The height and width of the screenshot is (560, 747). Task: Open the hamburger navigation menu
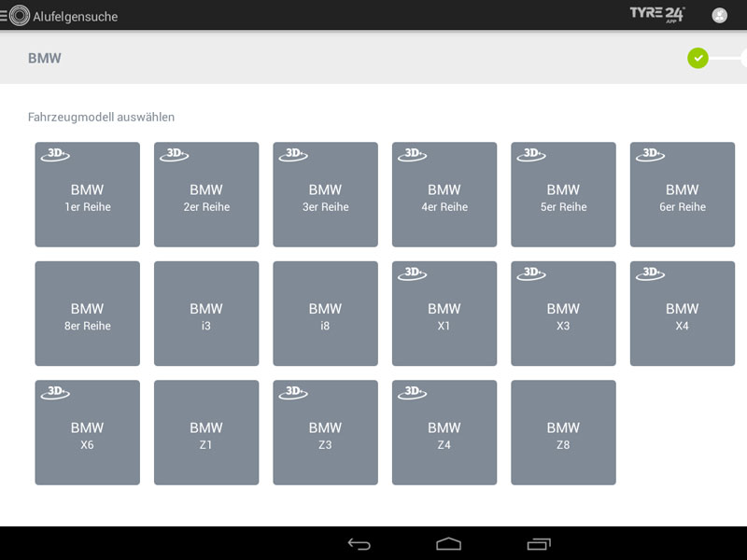[x=5, y=16]
